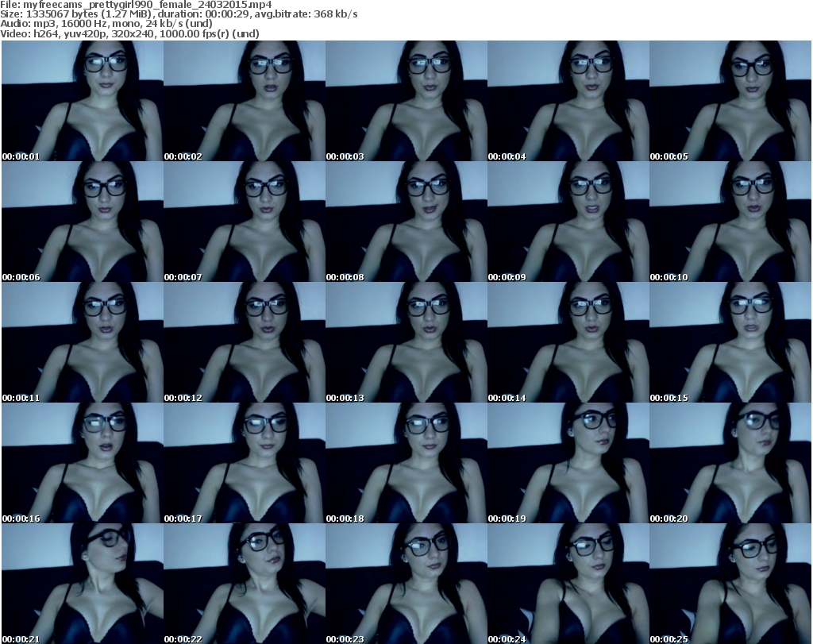Click the "Video: h264, yuv420p" info line
The image size is (813, 644).
(129, 33)
